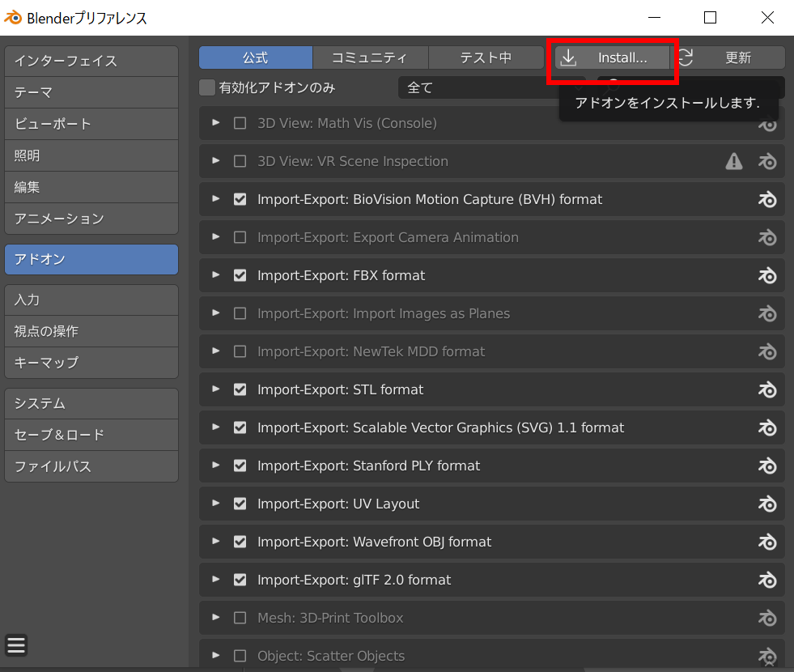Open the 編集 preferences section

(x=91, y=187)
